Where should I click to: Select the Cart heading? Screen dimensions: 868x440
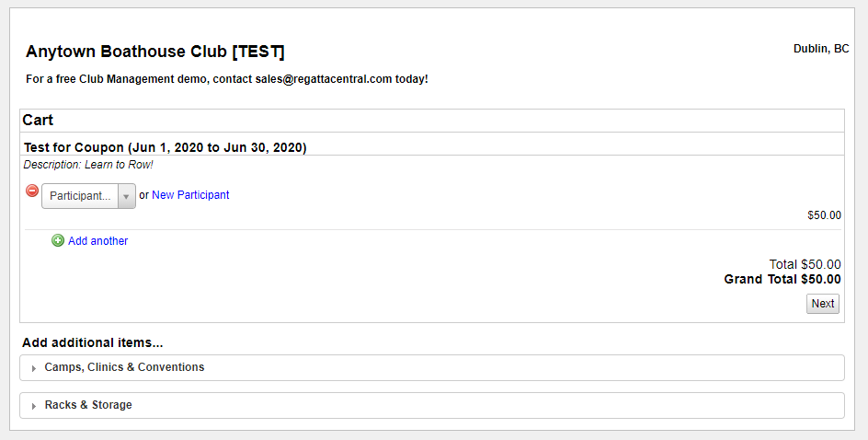coord(38,121)
